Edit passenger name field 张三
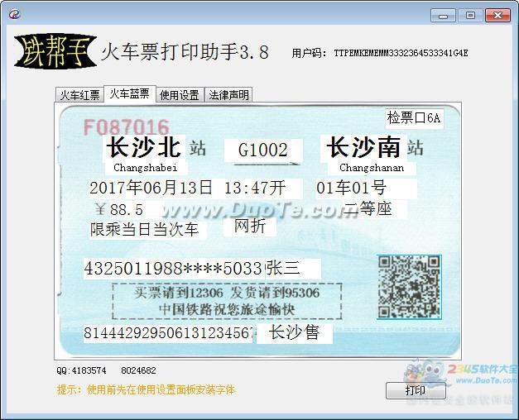 [293, 268]
